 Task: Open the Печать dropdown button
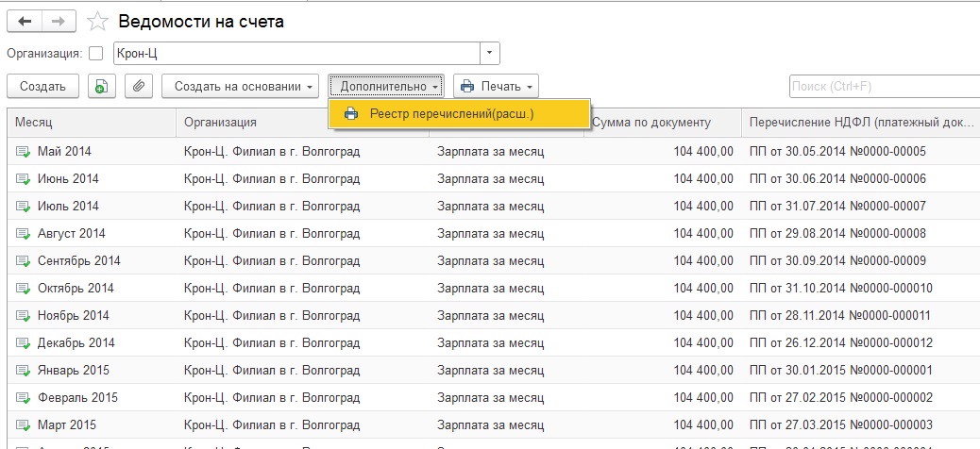click(496, 86)
